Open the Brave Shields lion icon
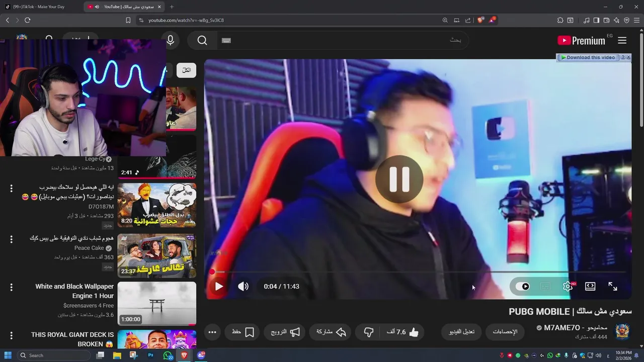644x362 pixels. [x=480, y=20]
